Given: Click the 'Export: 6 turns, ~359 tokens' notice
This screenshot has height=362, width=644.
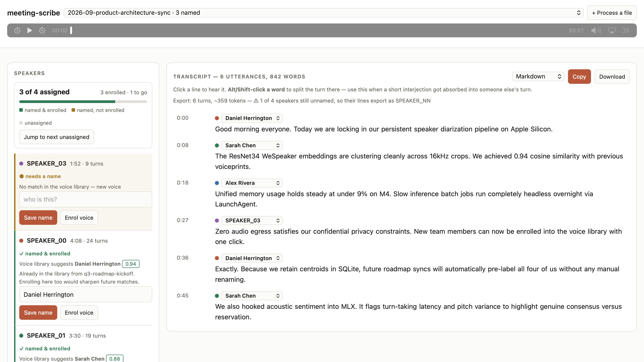Looking at the screenshot, I should coord(302,101).
